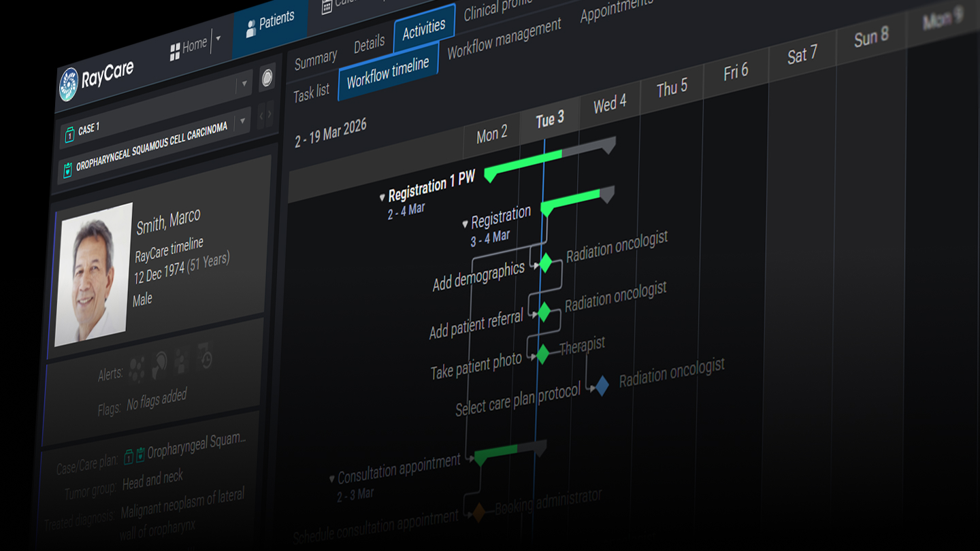Click the Add demographics green diamond
The width and height of the screenshot is (980, 551).
pos(544,263)
